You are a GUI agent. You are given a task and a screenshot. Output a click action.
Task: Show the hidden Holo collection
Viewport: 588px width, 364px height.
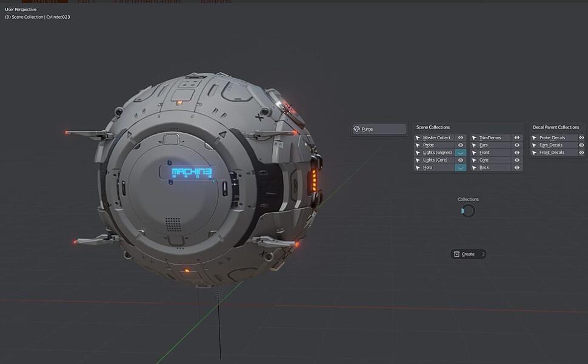click(461, 167)
